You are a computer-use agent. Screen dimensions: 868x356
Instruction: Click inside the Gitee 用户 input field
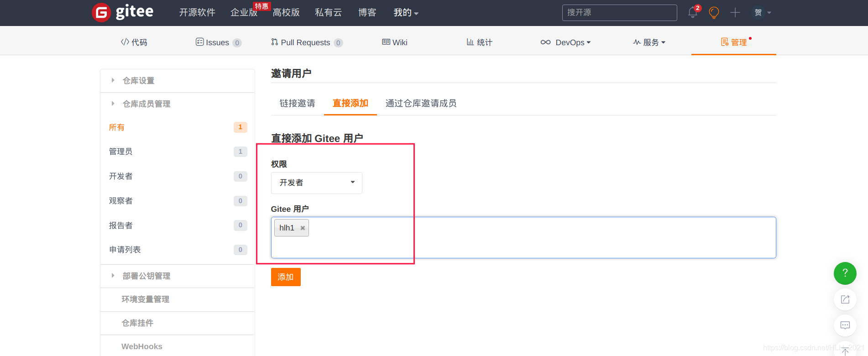(x=523, y=237)
